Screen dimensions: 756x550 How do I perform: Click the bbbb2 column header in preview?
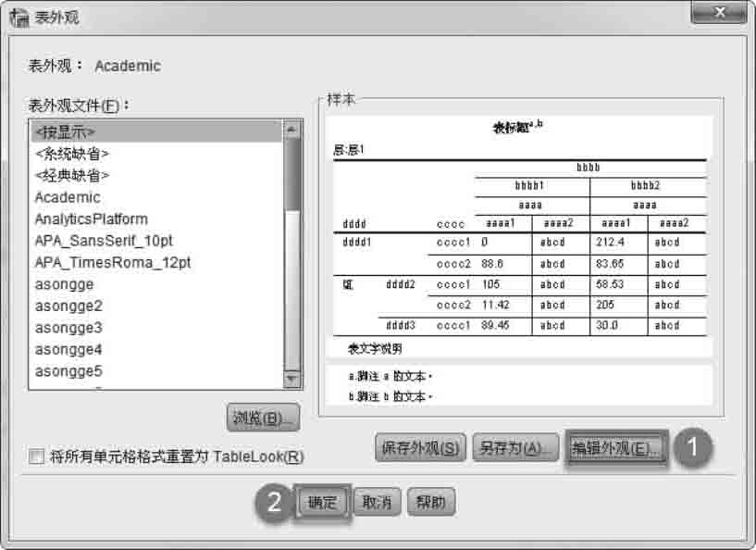click(645, 185)
